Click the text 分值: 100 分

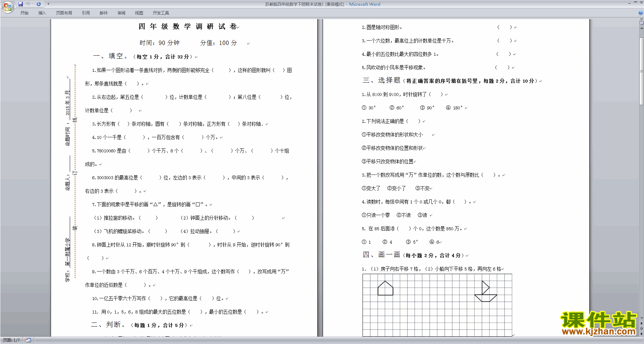click(219, 43)
